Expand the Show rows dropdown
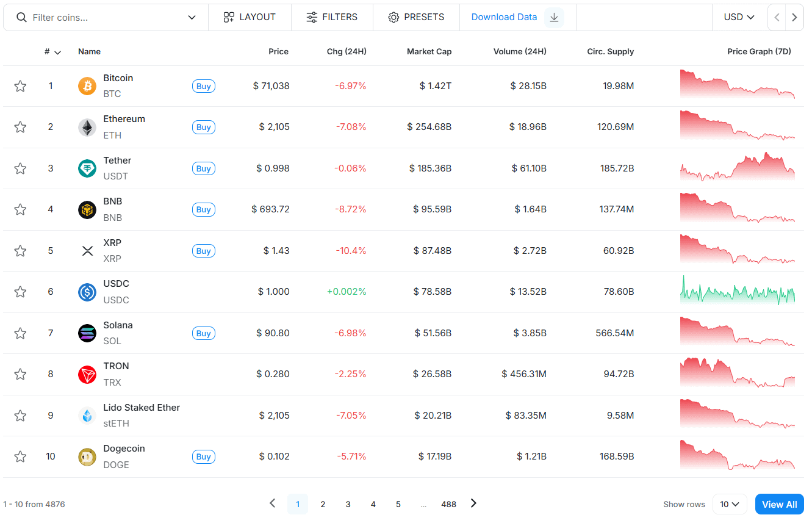The height and width of the screenshot is (523, 812). coord(730,504)
